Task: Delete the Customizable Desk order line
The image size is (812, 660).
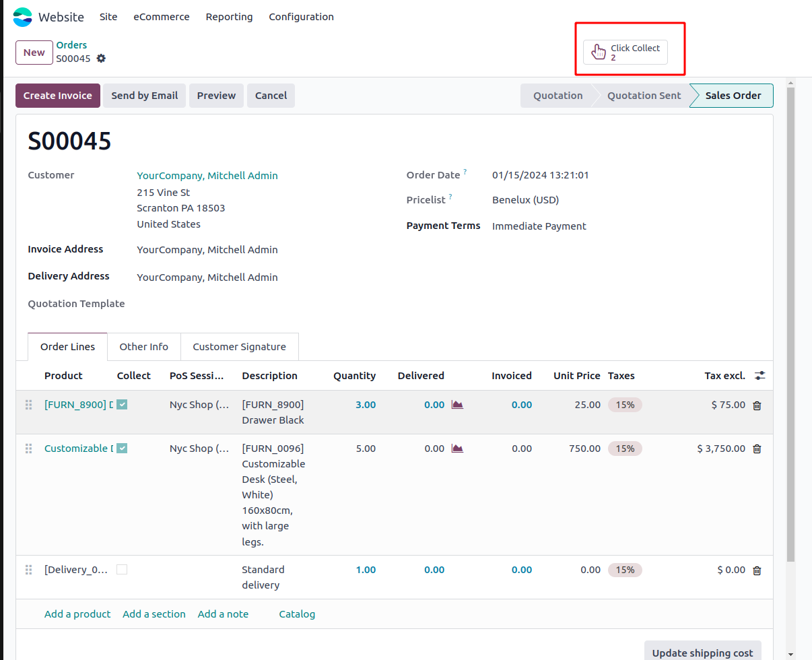Action: pos(757,449)
